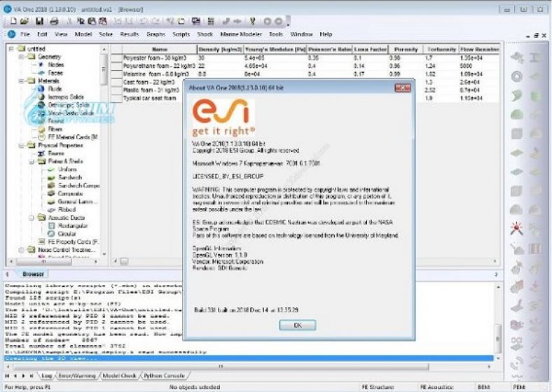Click the blue round icon left of File menu

click(x=11, y=34)
